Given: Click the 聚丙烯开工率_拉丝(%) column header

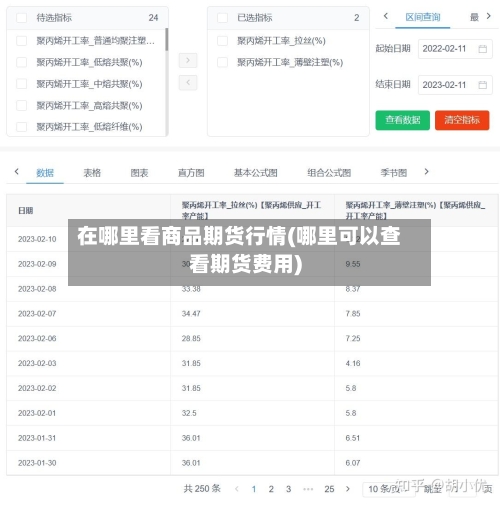Looking at the screenshot, I should click(x=251, y=210).
